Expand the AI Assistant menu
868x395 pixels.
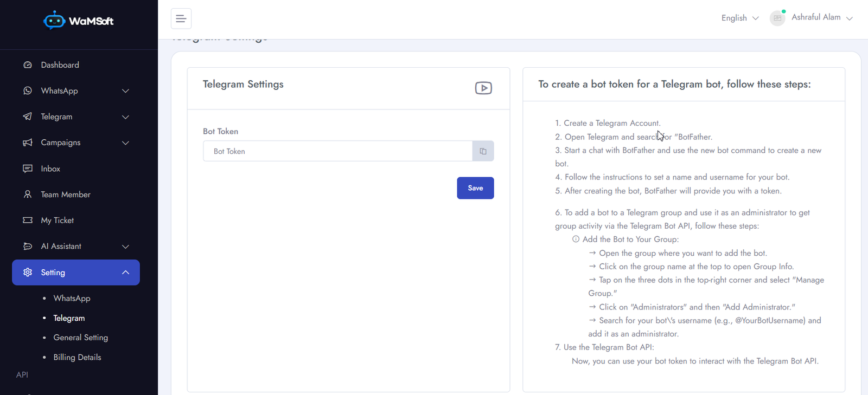pyautogui.click(x=76, y=247)
